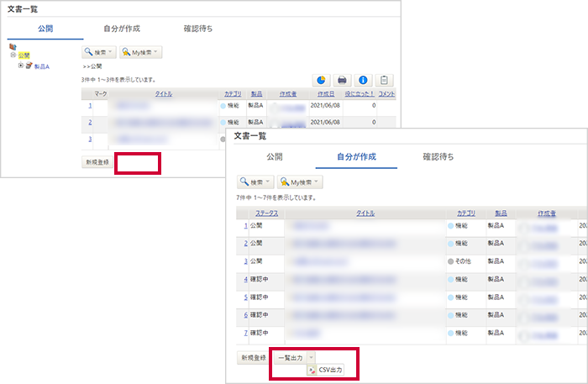The image size is (588, 384).
Task: Select 公開 tab in the front window
Action: 275,157
